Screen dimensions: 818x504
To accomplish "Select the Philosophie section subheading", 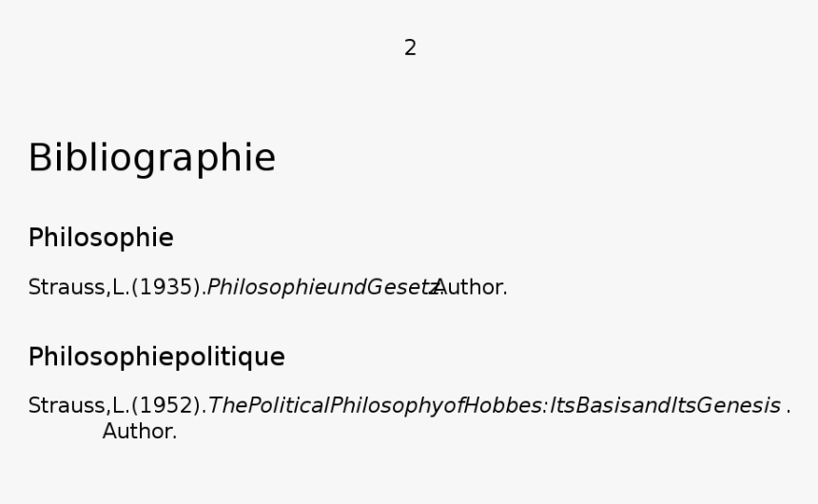I will point(101,239).
